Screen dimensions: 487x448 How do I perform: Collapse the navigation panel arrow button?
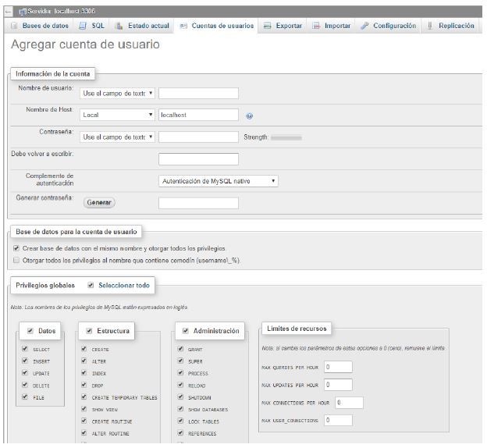click(8, 12)
